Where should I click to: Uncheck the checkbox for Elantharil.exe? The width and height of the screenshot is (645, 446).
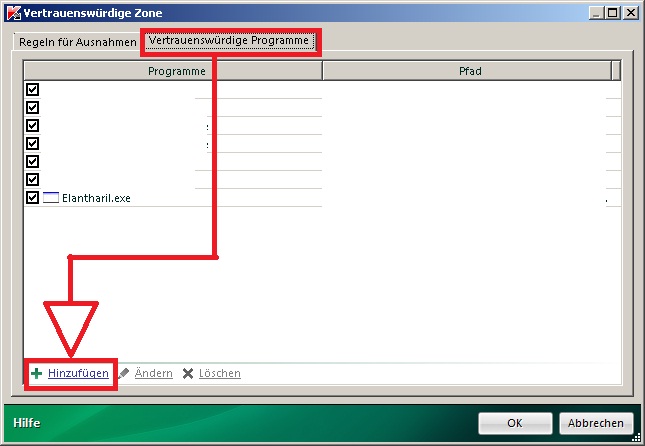point(32,198)
